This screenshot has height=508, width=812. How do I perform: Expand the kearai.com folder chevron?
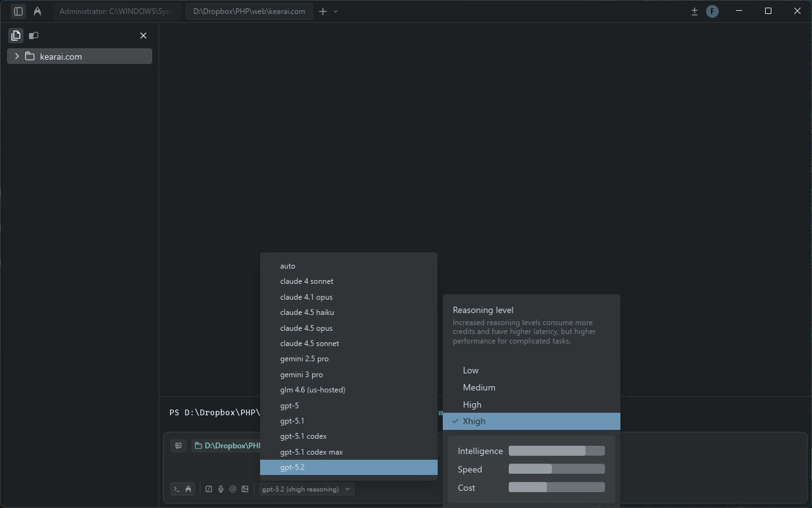point(17,57)
